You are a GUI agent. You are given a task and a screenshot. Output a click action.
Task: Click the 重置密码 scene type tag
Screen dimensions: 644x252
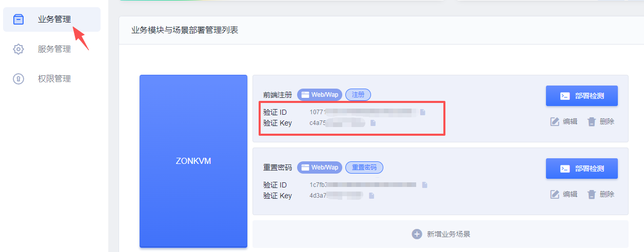pyautogui.click(x=364, y=167)
